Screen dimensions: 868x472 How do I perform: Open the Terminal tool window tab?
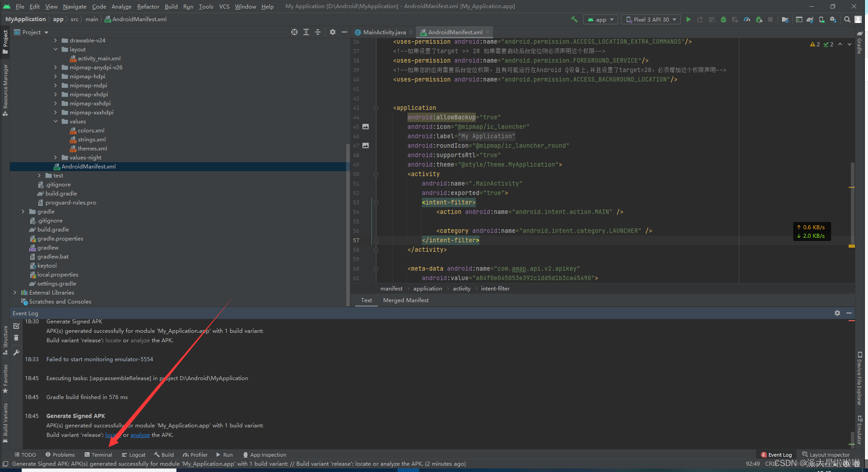(x=98, y=455)
